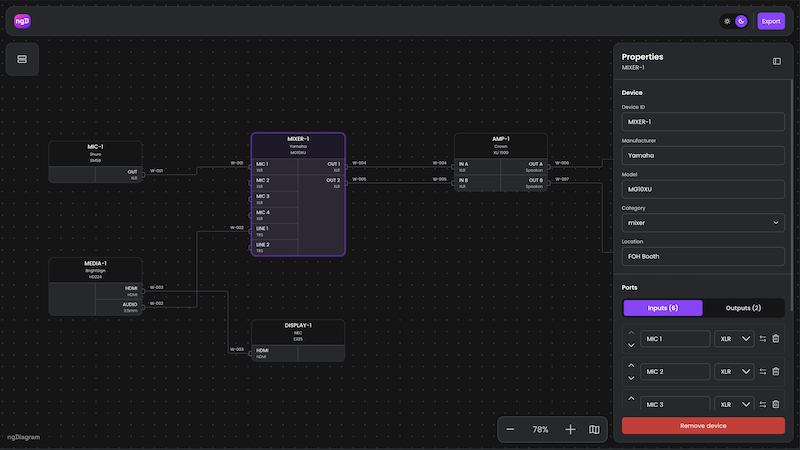Select the Inputs (6) tab

coord(663,308)
